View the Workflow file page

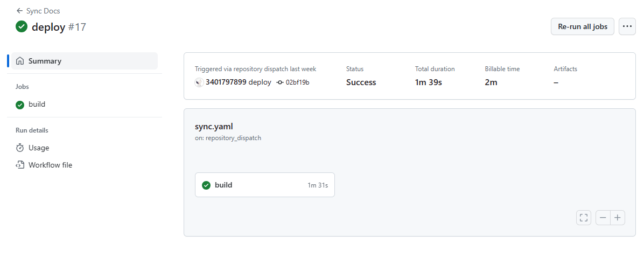[x=50, y=165]
